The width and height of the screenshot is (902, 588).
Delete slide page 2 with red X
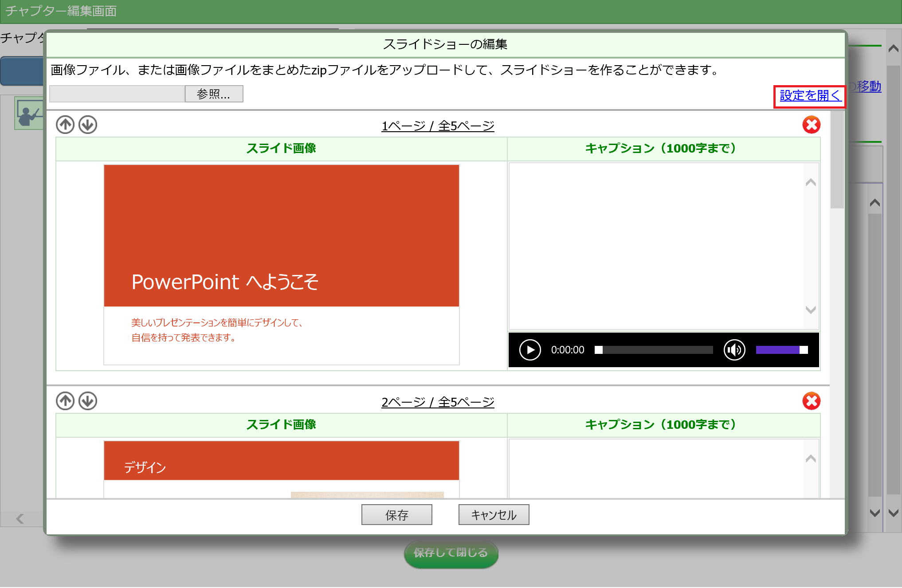(812, 401)
